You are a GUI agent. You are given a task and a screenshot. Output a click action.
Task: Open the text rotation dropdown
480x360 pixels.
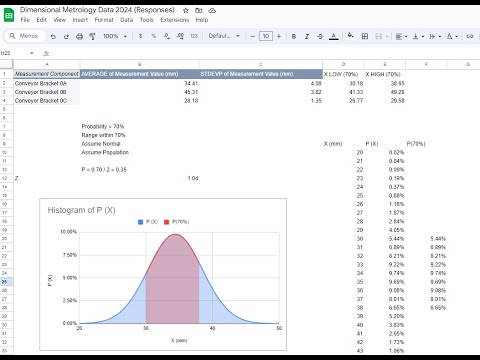pos(452,36)
